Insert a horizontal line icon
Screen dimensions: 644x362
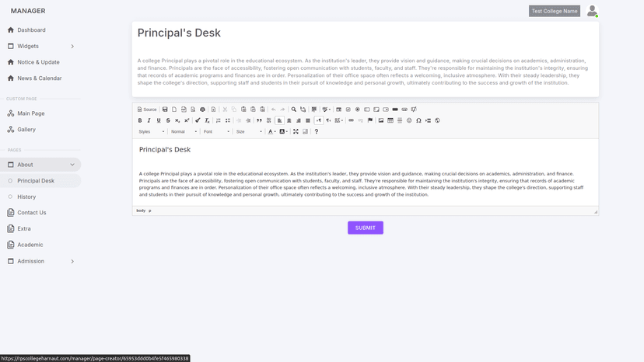point(400,120)
